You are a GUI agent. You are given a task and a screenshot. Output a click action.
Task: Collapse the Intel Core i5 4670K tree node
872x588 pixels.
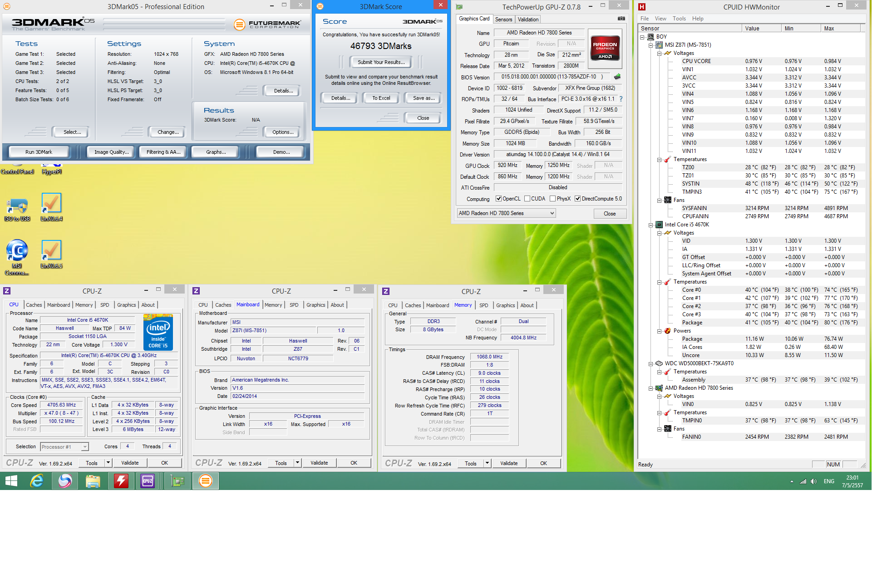651,225
